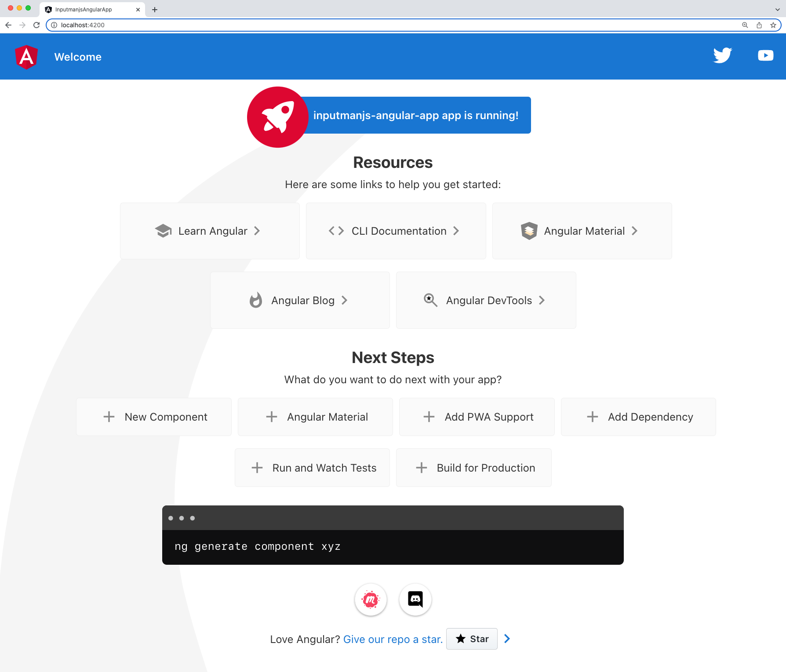Click the Angular Blog flame icon

[x=256, y=300]
